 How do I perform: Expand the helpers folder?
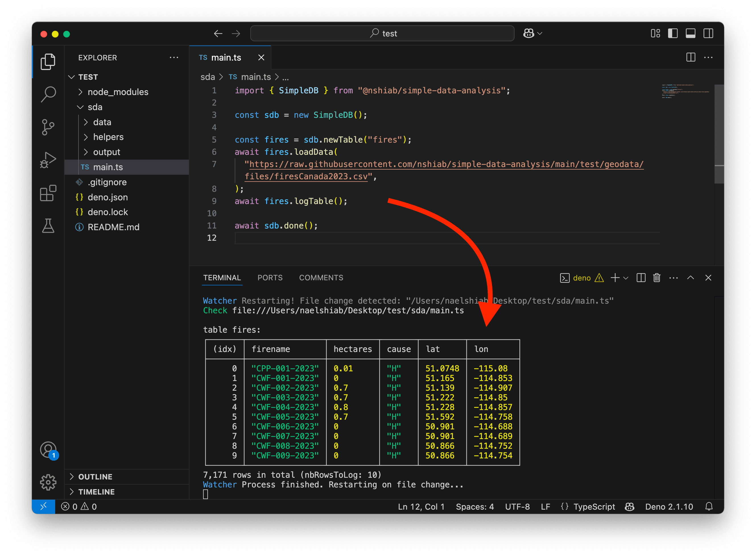[x=127, y=137]
